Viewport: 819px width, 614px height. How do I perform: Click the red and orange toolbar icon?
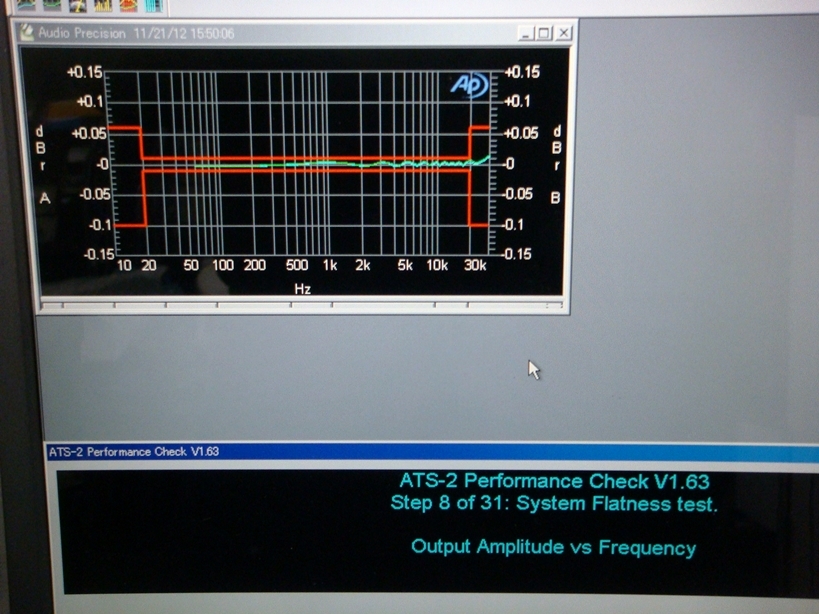pyautogui.click(x=128, y=6)
